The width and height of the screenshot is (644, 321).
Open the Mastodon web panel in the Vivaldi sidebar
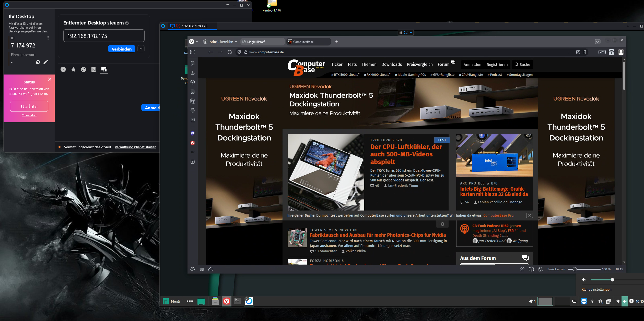193,133
